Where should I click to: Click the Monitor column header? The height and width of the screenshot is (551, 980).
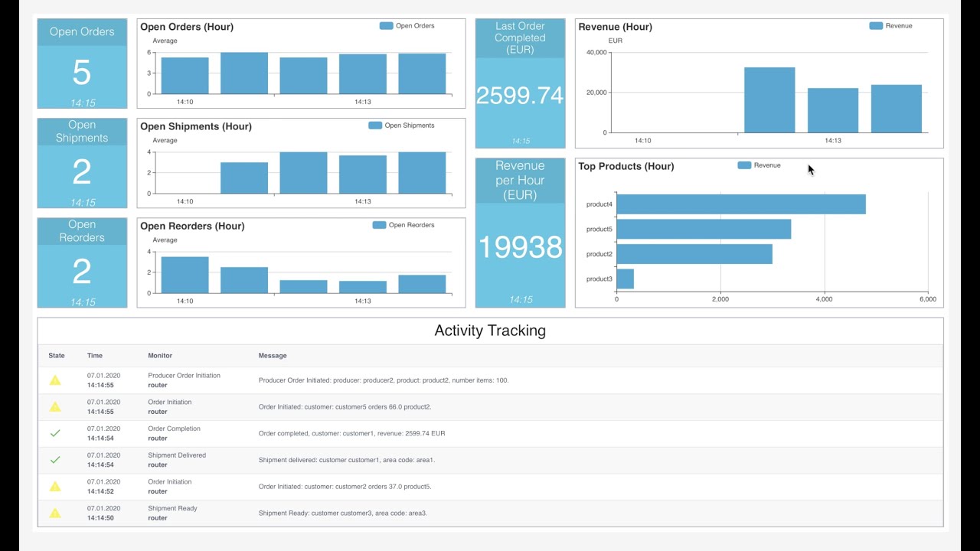[x=160, y=356]
